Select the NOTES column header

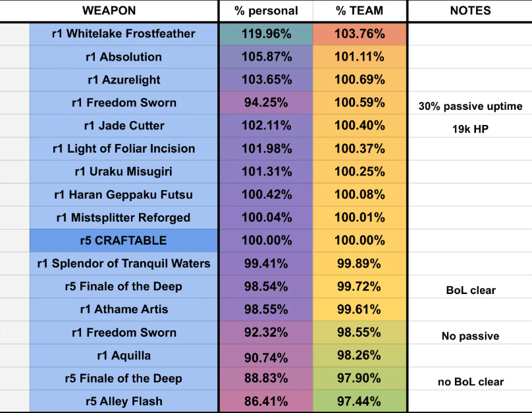[470, 11]
